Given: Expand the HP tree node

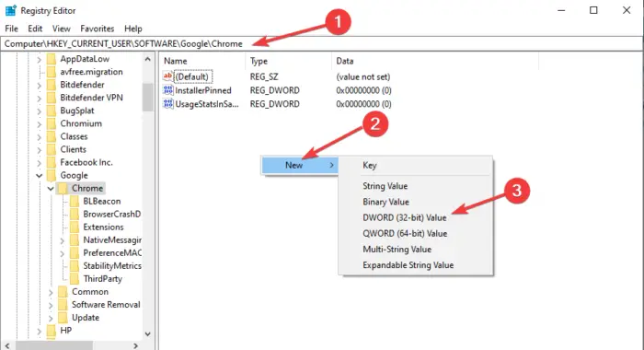Looking at the screenshot, I should (39, 331).
